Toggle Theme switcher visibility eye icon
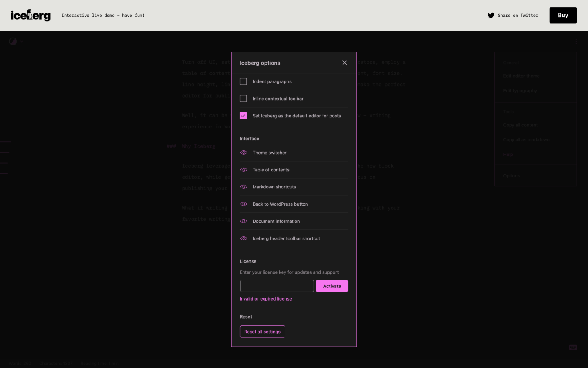 tap(243, 153)
